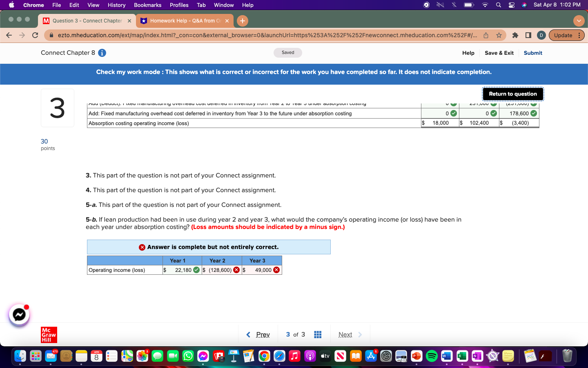Click the grid icon in page navigation

coord(318,334)
